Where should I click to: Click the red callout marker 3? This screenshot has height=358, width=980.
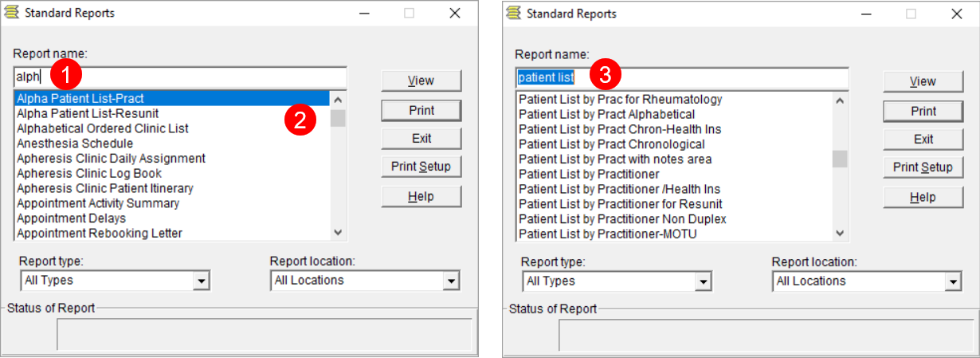605,77
